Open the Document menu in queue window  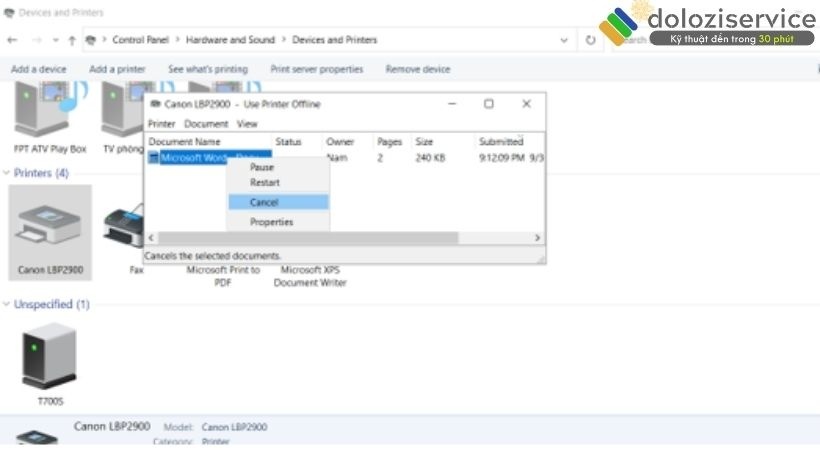[206, 124]
